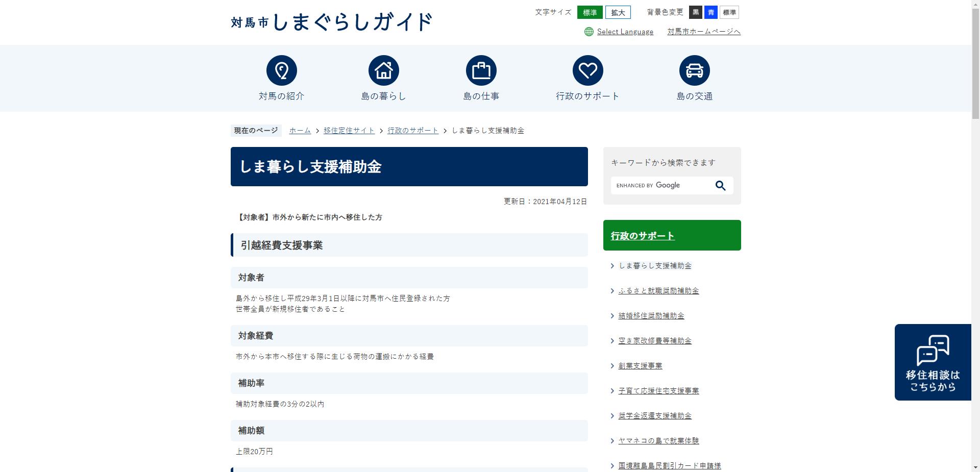Click the search magnifier icon

pyautogui.click(x=721, y=185)
